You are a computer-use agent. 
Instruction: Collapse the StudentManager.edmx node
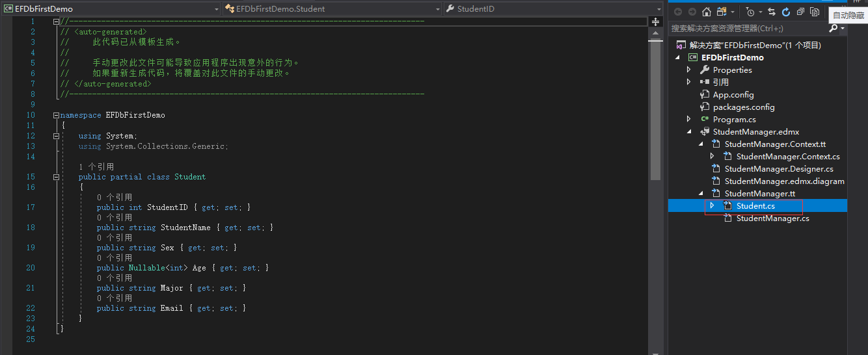tap(689, 131)
